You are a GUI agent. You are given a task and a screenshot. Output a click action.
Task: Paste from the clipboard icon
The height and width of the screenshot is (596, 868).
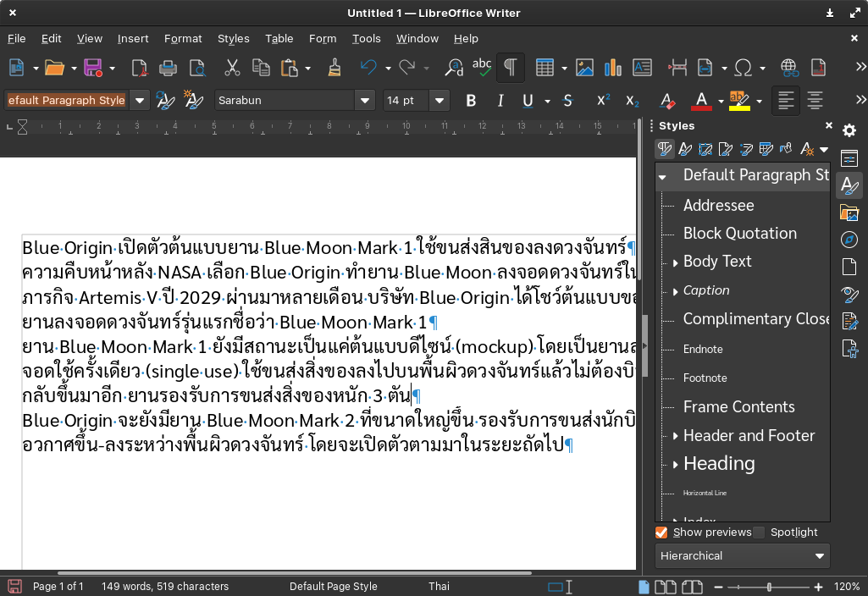pyautogui.click(x=289, y=68)
